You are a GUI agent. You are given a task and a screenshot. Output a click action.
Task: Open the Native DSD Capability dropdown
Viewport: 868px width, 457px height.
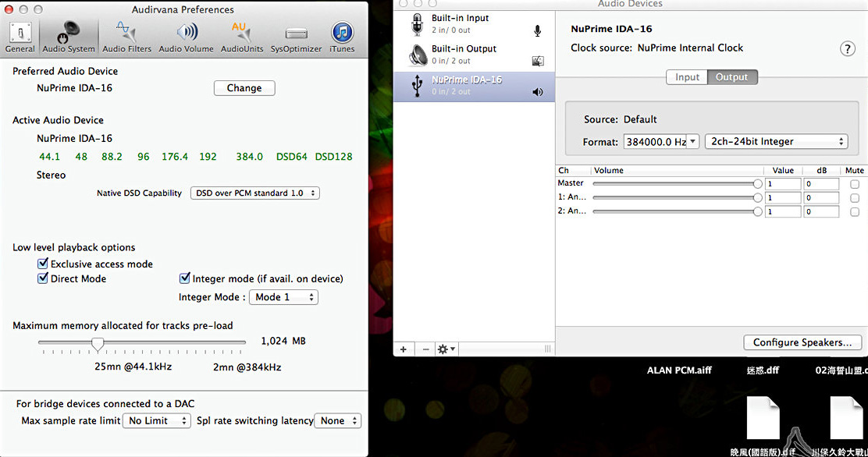tap(255, 193)
